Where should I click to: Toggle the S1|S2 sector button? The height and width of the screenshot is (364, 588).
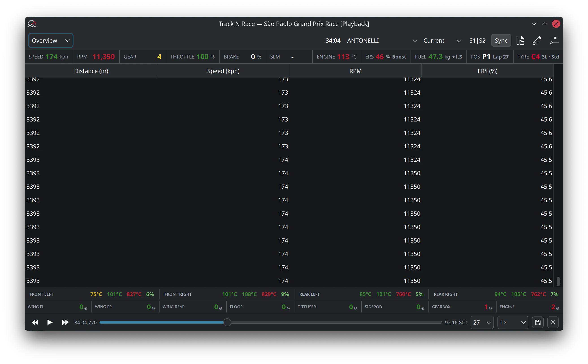[x=477, y=40]
